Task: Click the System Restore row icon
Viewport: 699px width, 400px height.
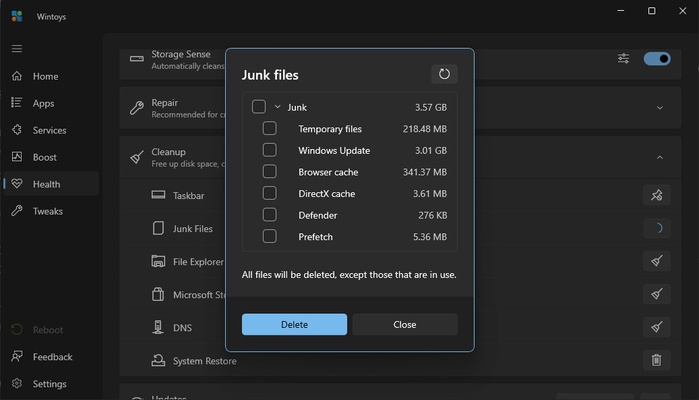Action: click(158, 360)
